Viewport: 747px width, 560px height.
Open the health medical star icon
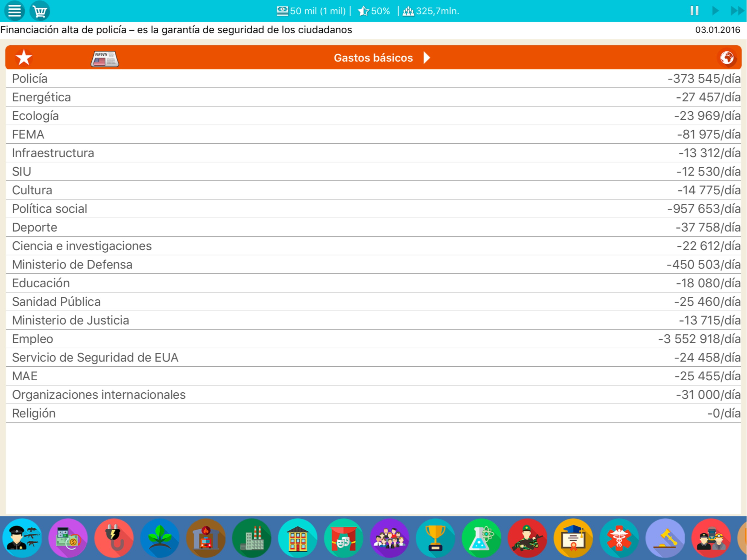(619, 538)
